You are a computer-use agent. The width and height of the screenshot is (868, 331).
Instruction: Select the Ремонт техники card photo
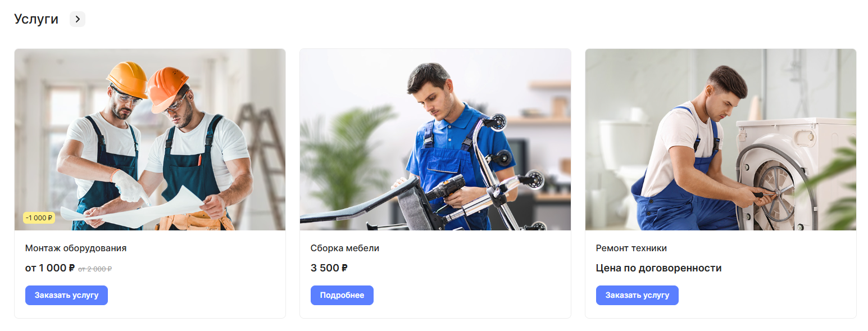click(x=720, y=139)
